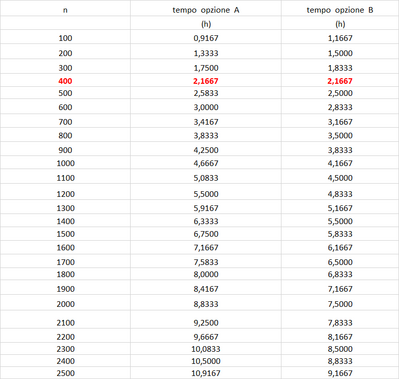This screenshot has height=379, width=399.
Task: Select the value 10,9167
Action: (x=206, y=373)
